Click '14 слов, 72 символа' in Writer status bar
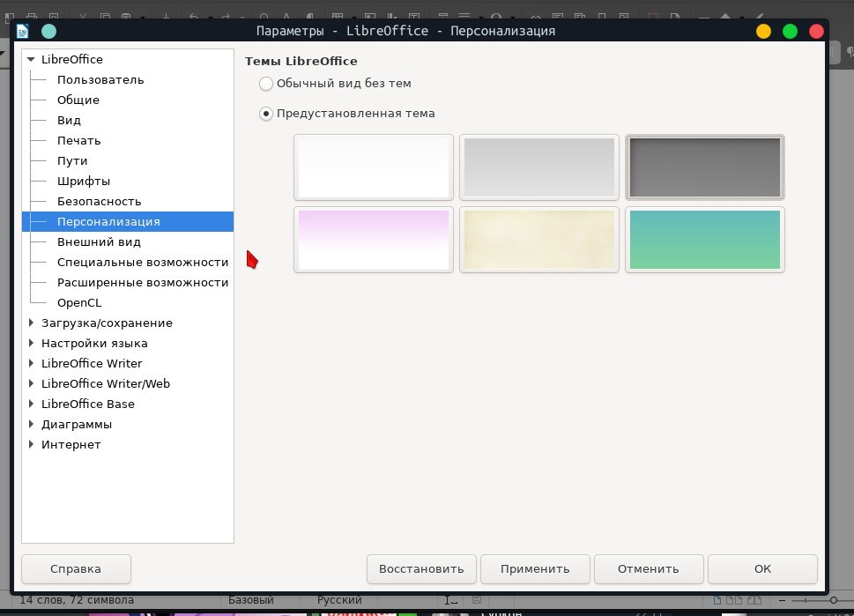 [77, 600]
